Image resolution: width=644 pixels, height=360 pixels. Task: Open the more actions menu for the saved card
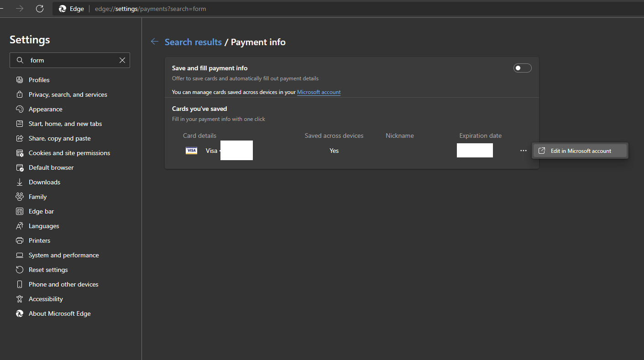coord(523,150)
